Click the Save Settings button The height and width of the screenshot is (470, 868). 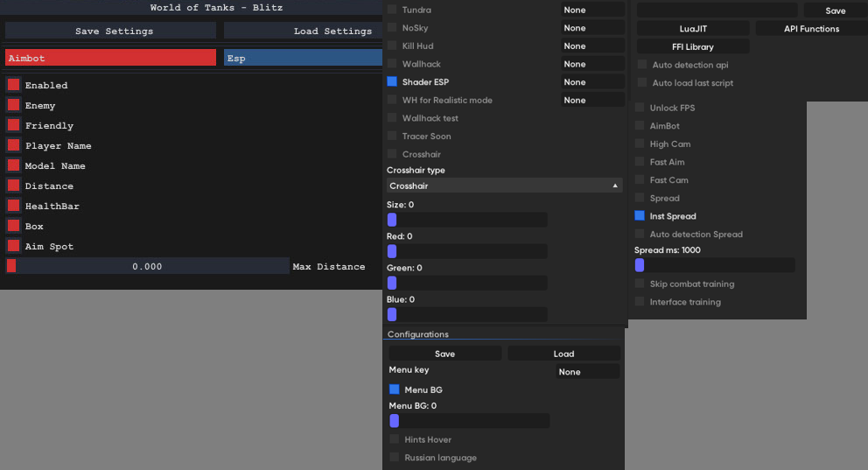111,31
